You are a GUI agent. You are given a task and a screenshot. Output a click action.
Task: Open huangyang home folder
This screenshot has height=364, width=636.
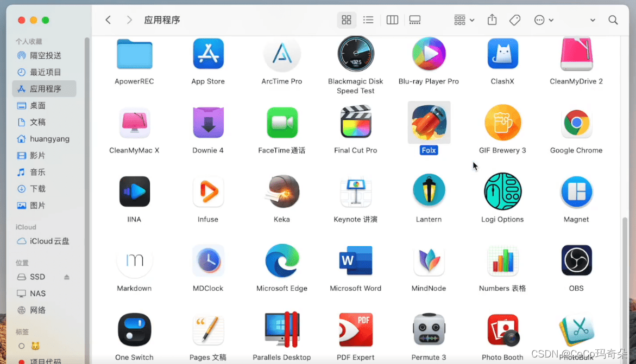tap(44, 139)
